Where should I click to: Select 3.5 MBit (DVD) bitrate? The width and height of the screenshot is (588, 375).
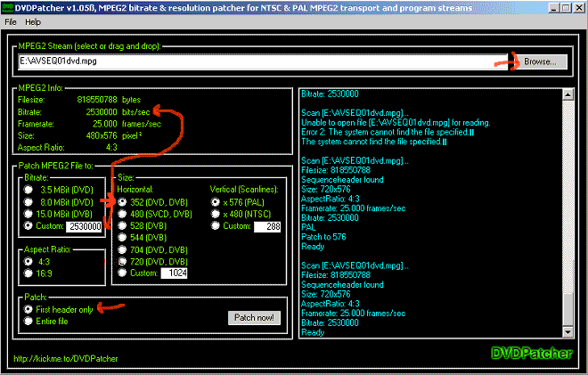click(29, 190)
